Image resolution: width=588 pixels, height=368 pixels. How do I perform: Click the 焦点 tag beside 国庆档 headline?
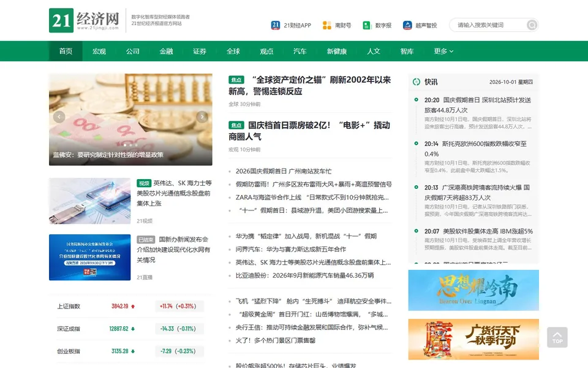point(236,125)
